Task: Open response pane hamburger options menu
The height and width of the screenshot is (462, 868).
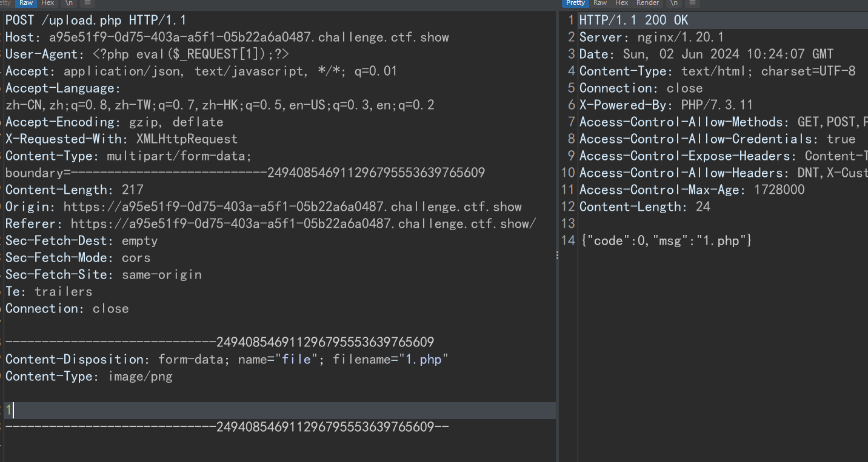Action: pyautogui.click(x=693, y=3)
